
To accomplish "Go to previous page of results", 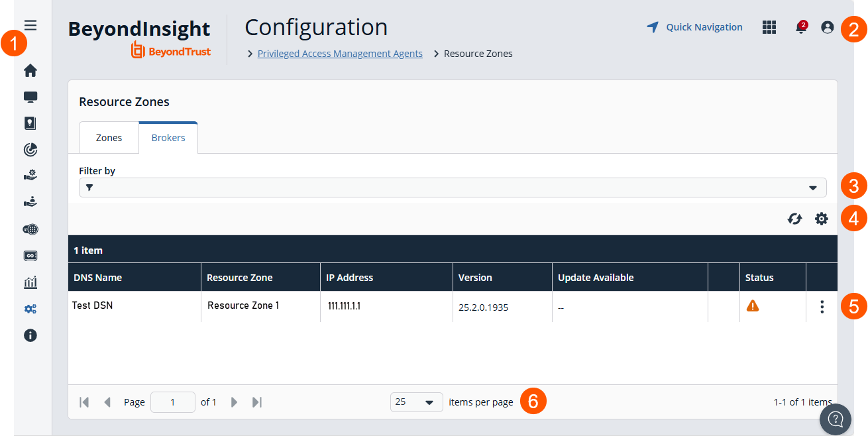I will pos(107,402).
